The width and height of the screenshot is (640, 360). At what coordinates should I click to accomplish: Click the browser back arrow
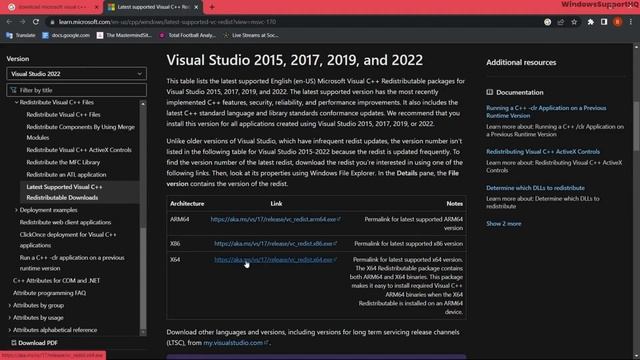click(x=9, y=22)
